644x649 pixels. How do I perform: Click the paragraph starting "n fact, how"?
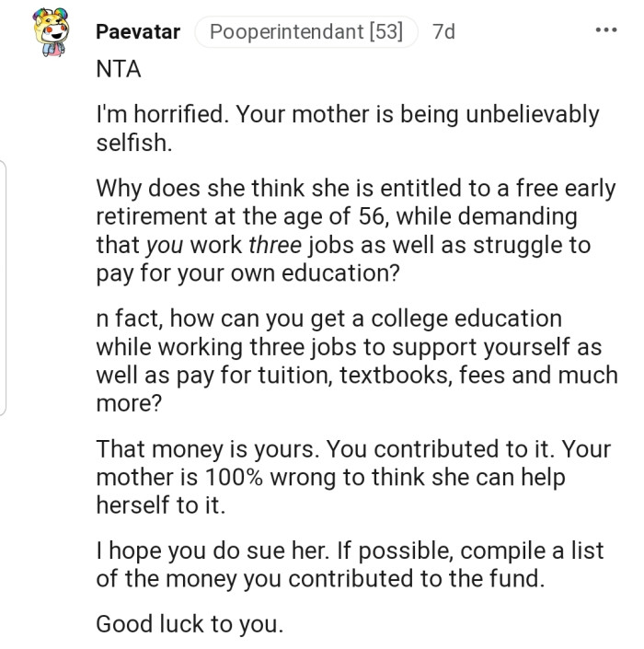click(x=354, y=361)
